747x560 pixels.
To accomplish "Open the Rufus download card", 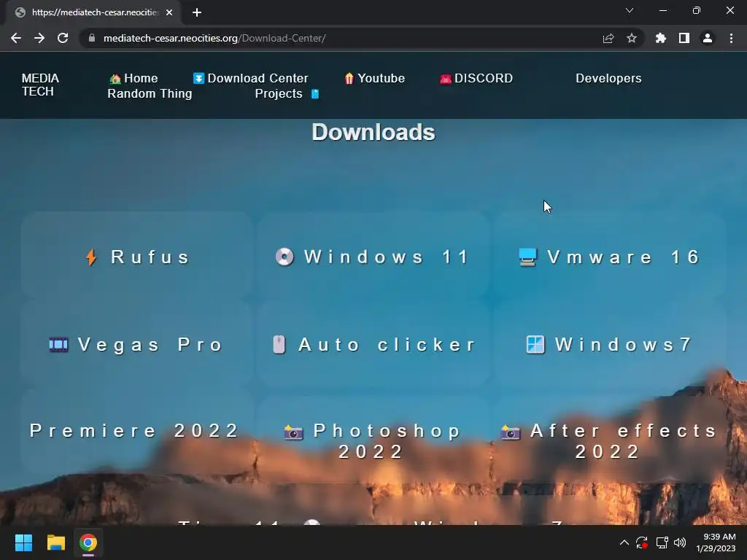I will point(137,257).
